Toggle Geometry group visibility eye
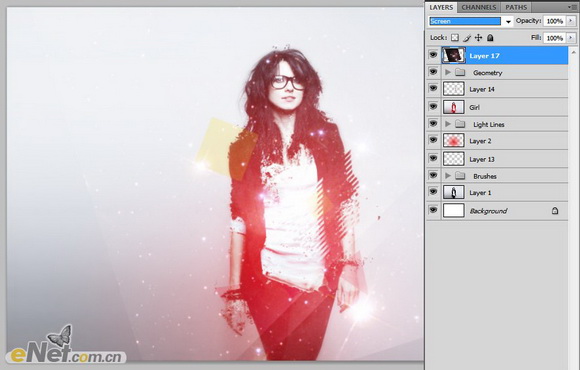 pos(433,71)
